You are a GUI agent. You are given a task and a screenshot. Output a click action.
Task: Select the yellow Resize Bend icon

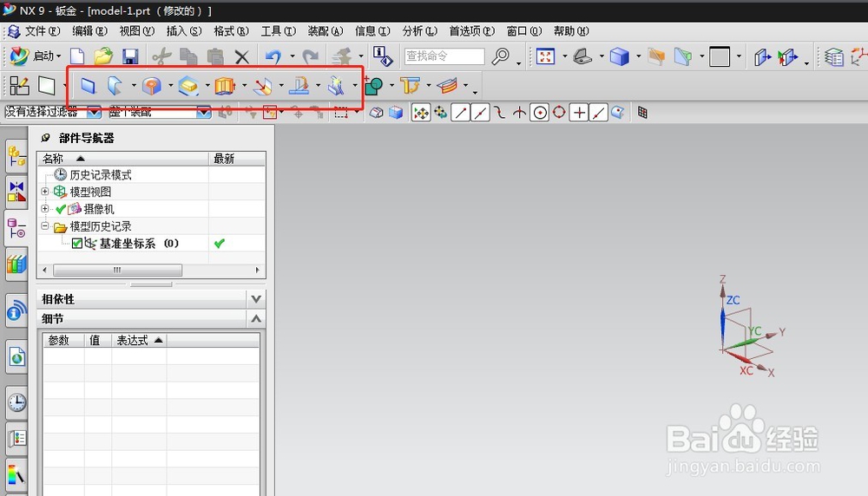pos(411,86)
